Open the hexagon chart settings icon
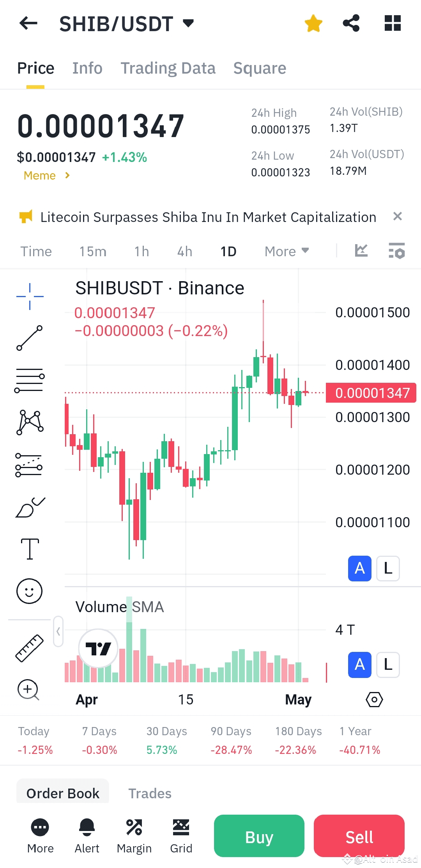 374,700
